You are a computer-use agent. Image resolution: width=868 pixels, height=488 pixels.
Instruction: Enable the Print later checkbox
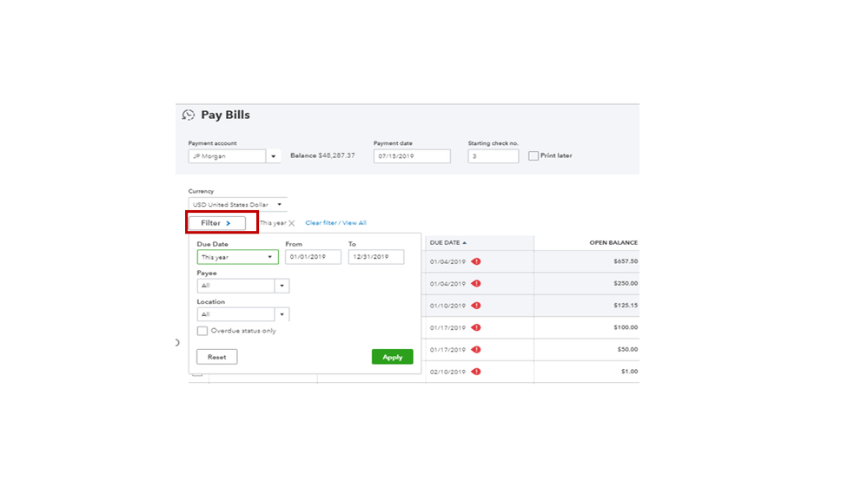coord(533,156)
